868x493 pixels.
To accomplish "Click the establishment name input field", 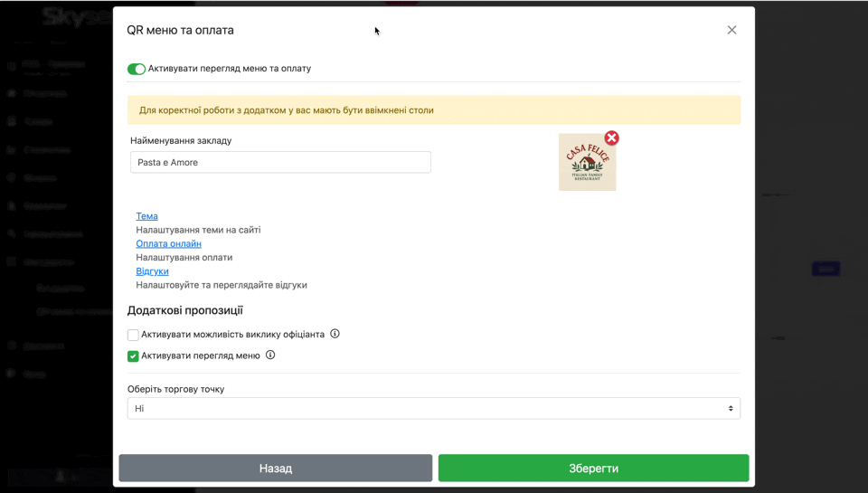I will 280,163.
